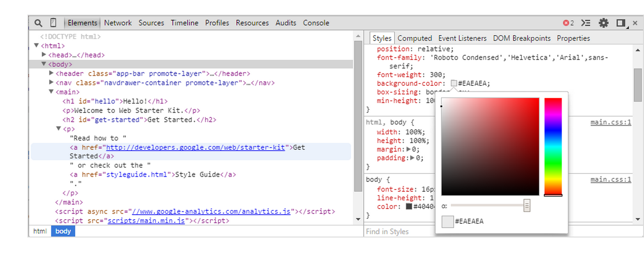Viewport: 644px width, 253px height.
Task: Select the Elements tab
Action: tap(82, 23)
